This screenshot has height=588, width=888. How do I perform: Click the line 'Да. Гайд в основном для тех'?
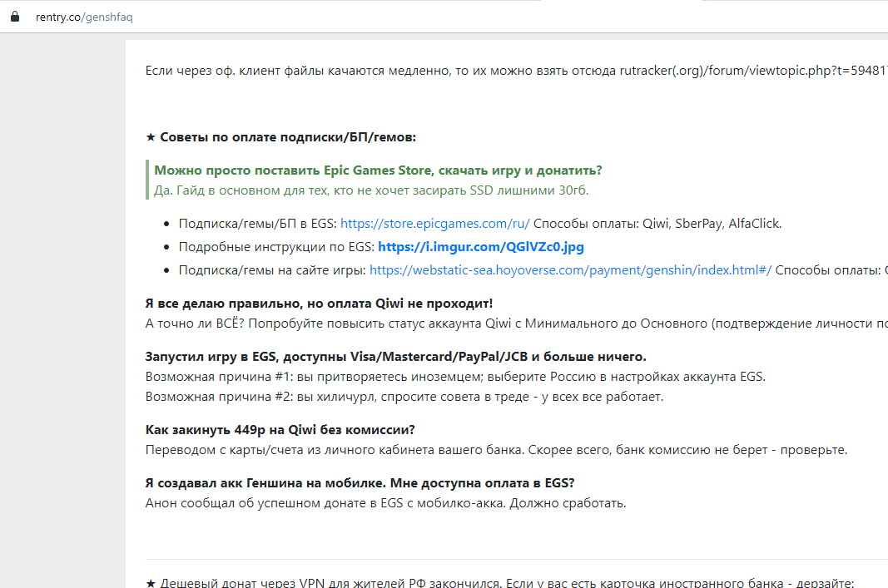tap(371, 190)
